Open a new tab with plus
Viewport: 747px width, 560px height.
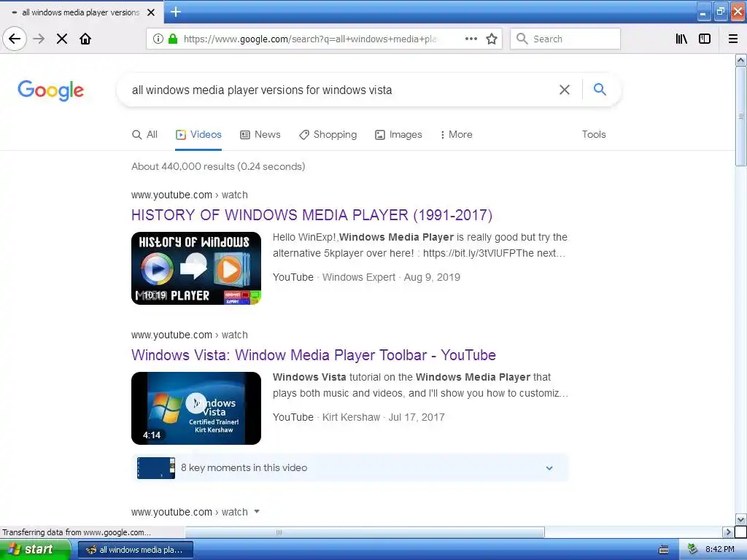pos(175,12)
